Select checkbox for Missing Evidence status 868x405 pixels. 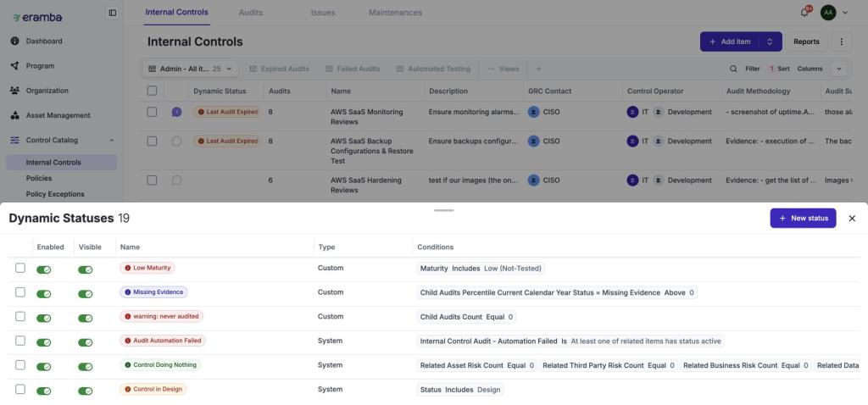coord(20,292)
